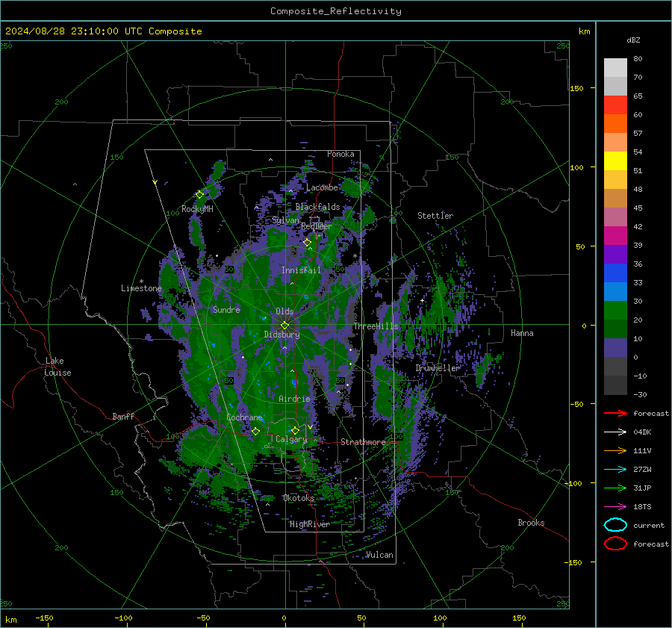Click the Limestone label
The width and height of the screenshot is (672, 628).
point(141,288)
